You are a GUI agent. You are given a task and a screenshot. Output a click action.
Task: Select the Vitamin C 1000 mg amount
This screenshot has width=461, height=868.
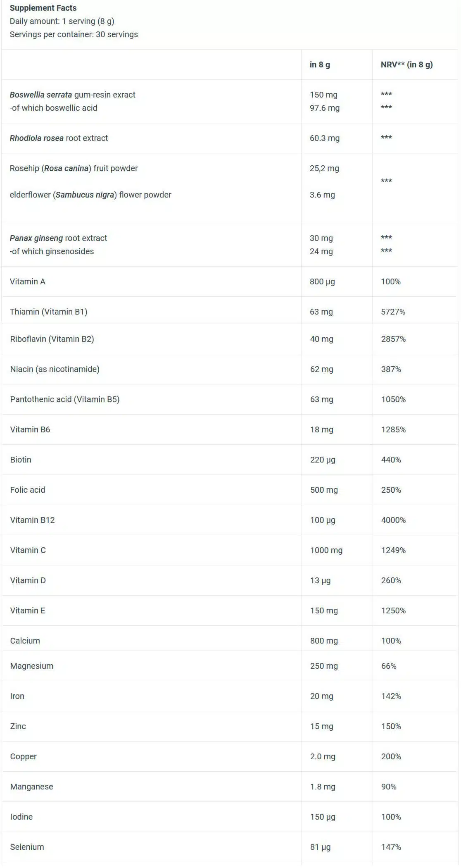coord(326,550)
